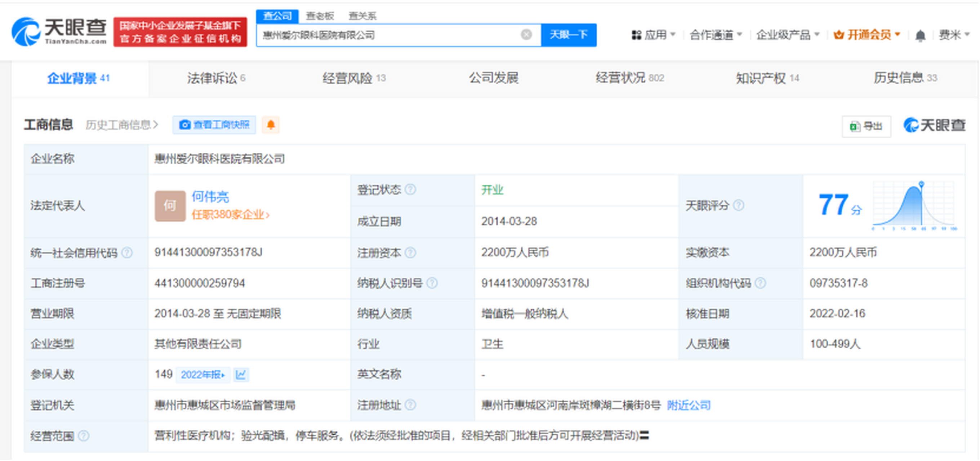Open trend chart icon next to 2022年报
The height and width of the screenshot is (461, 980).
point(241,375)
